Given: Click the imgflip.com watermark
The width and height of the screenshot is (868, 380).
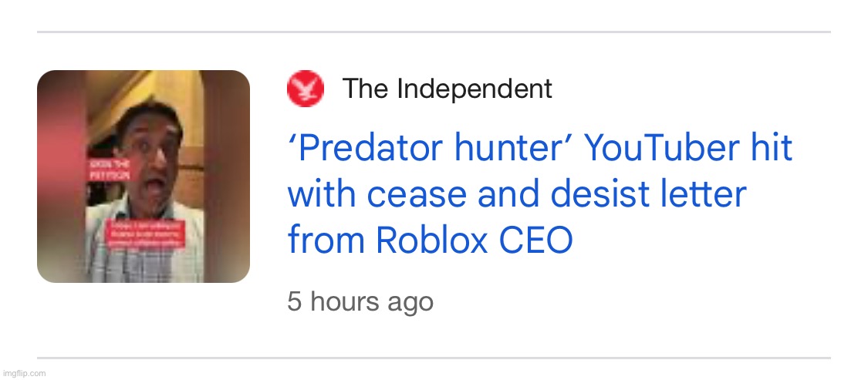Looking at the screenshot, I should coord(24,373).
